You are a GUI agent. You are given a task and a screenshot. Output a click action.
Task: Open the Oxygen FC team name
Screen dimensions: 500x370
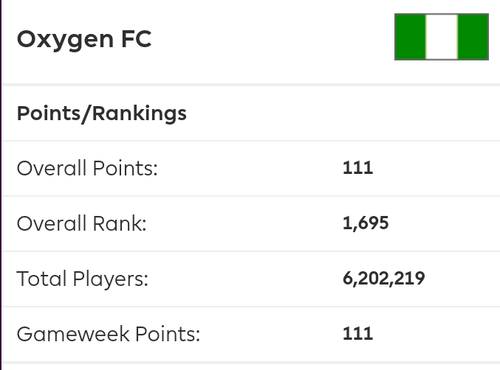point(84,40)
